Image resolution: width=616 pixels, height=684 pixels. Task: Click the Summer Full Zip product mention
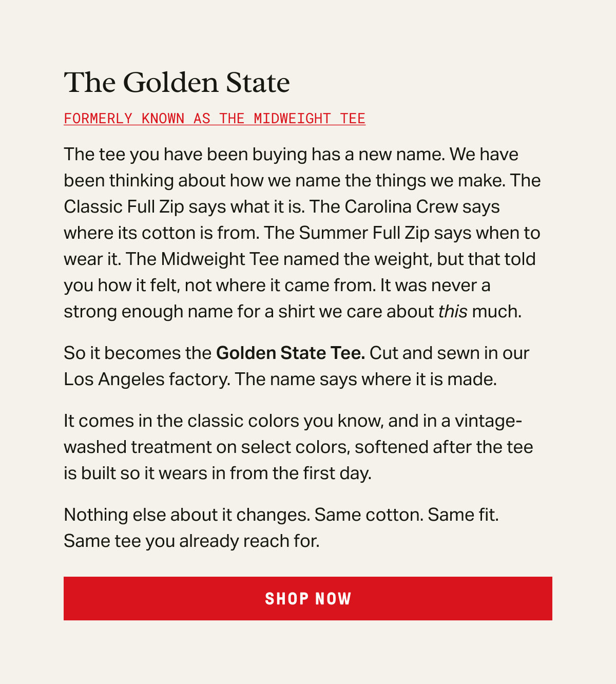(364, 233)
